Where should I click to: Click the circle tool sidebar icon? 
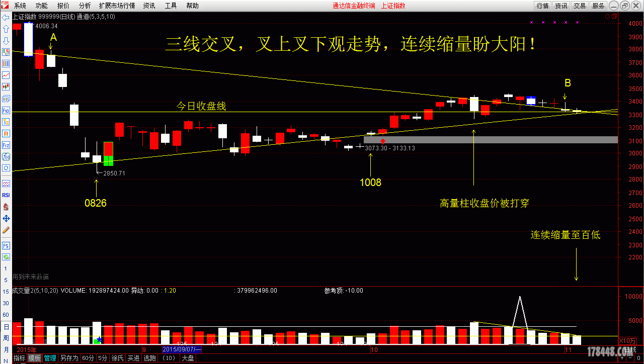tap(6, 168)
